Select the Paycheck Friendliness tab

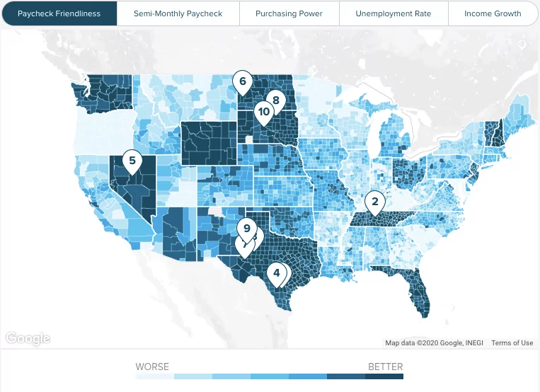pyautogui.click(x=59, y=13)
